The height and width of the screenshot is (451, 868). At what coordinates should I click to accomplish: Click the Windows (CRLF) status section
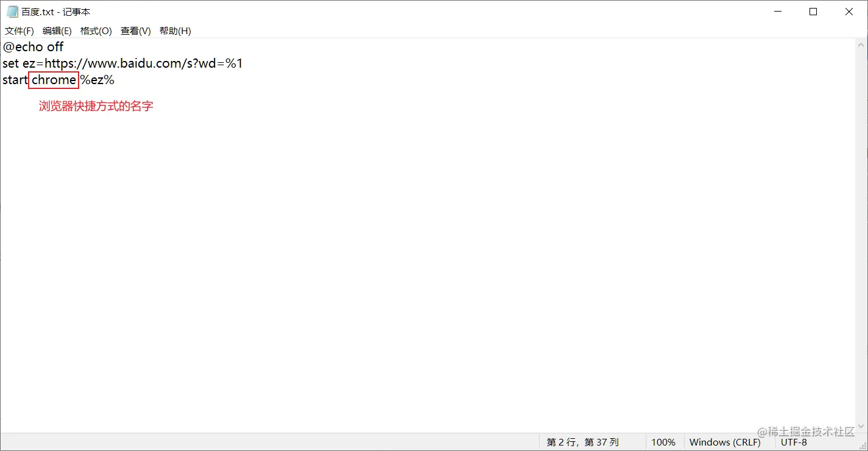(x=725, y=442)
